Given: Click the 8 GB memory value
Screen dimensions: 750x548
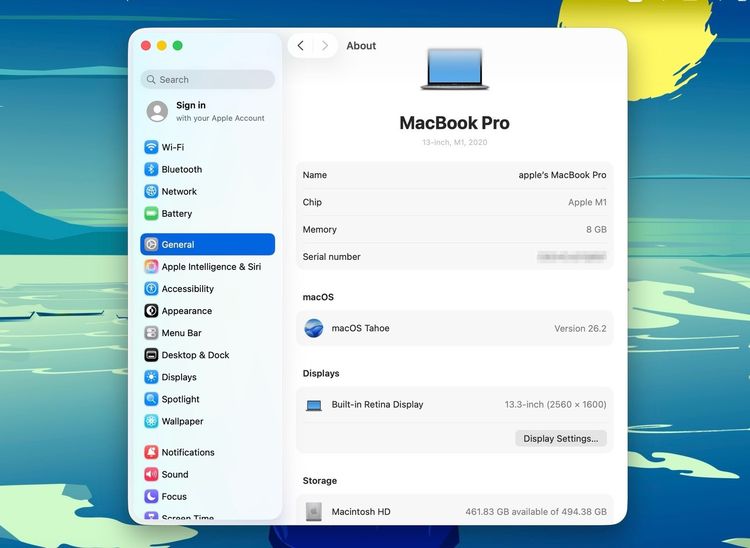Looking at the screenshot, I should point(596,230).
